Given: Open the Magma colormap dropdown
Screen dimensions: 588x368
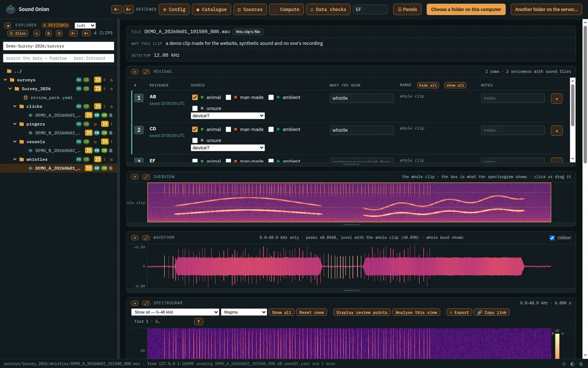Looking at the screenshot, I should [x=244, y=312].
